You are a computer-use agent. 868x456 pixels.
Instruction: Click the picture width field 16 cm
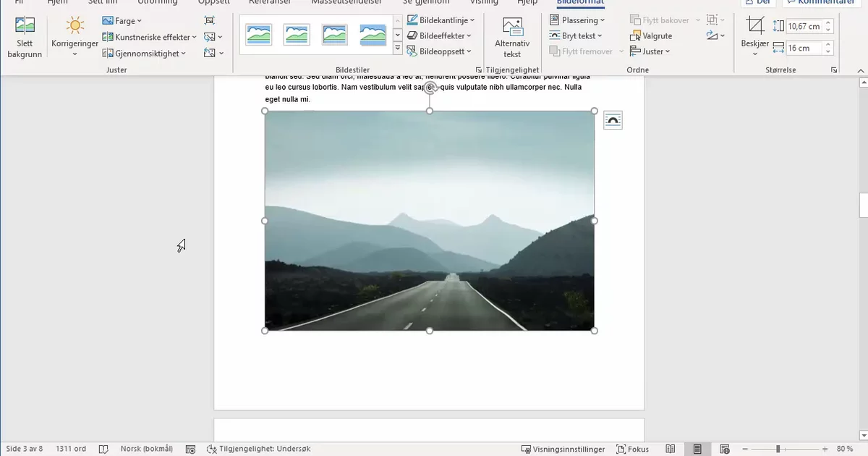(x=804, y=48)
